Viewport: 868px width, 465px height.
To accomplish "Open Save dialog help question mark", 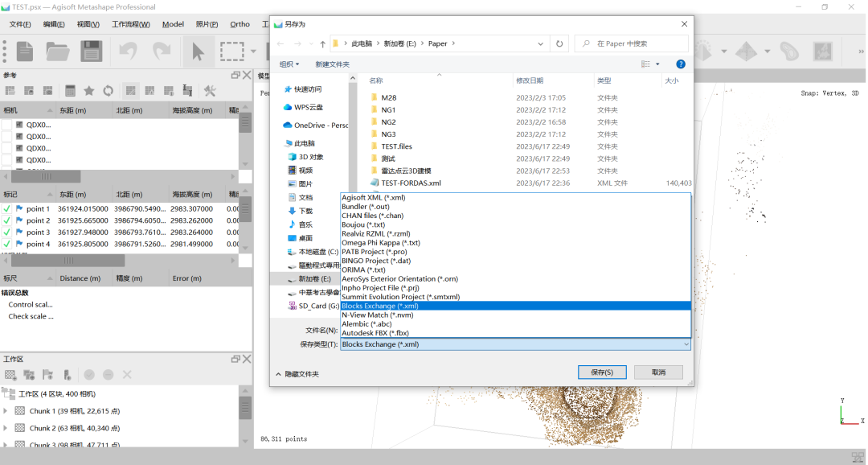I will coord(681,64).
